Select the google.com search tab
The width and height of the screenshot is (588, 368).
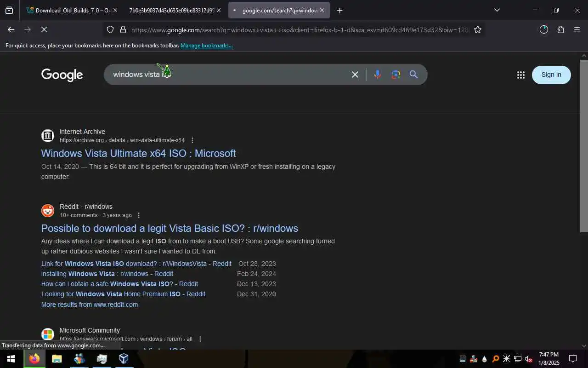pos(279,10)
